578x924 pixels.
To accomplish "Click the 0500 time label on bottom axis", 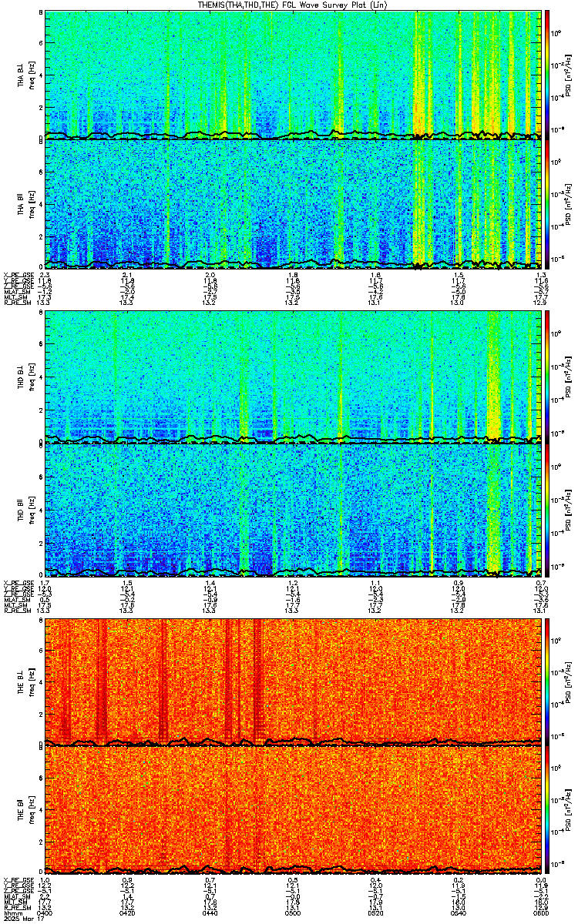I will tap(293, 912).
